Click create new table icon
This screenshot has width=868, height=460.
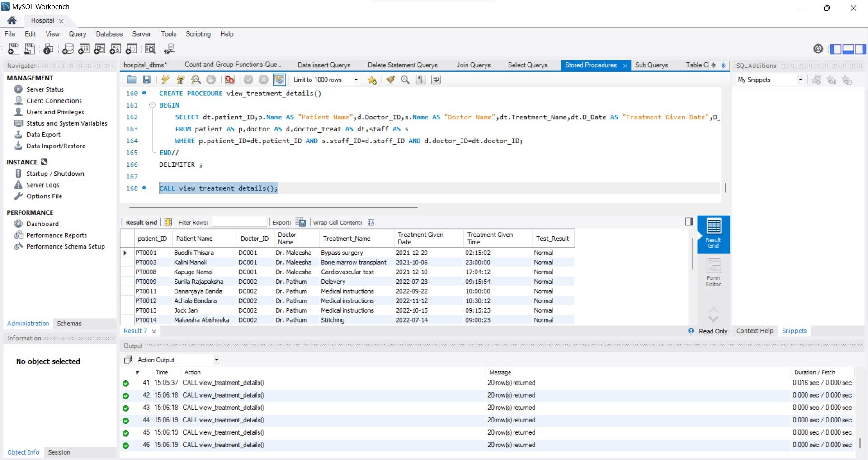point(84,49)
